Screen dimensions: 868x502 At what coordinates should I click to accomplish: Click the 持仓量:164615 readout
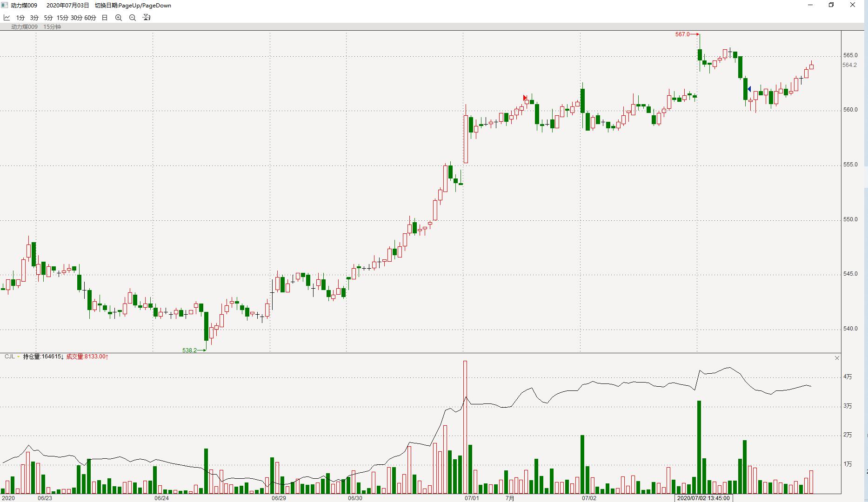[43, 357]
